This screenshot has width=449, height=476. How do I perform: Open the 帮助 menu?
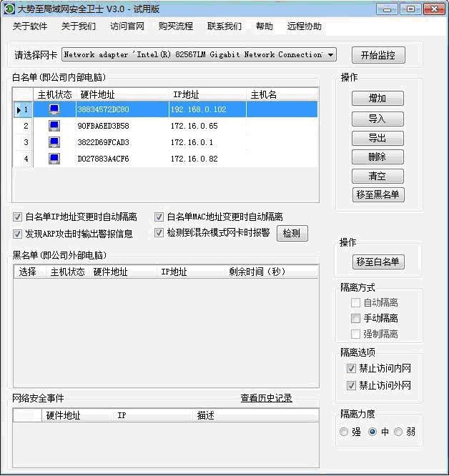[264, 26]
